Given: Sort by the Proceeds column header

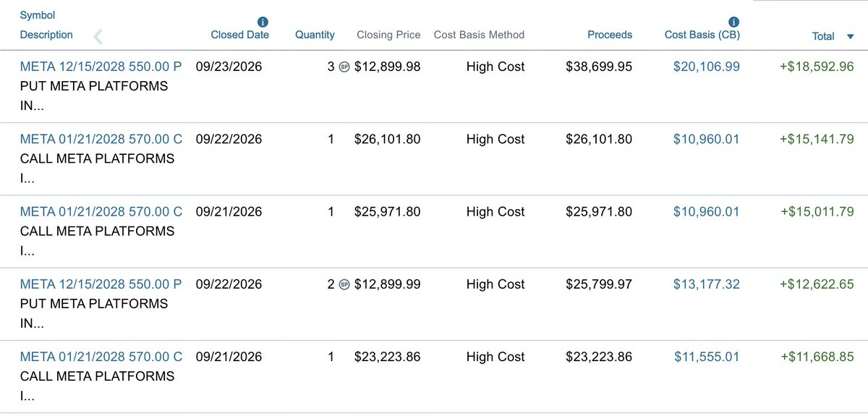Looking at the screenshot, I should (x=610, y=35).
